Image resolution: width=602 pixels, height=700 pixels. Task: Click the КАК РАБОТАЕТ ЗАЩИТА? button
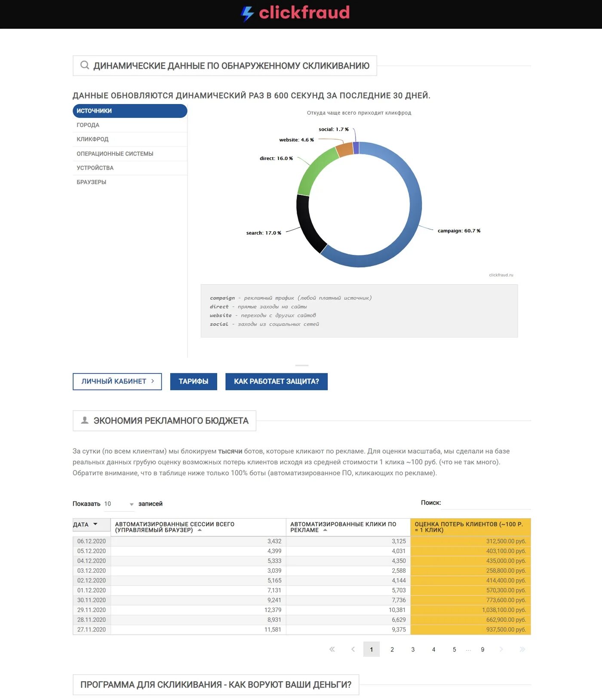pos(276,381)
